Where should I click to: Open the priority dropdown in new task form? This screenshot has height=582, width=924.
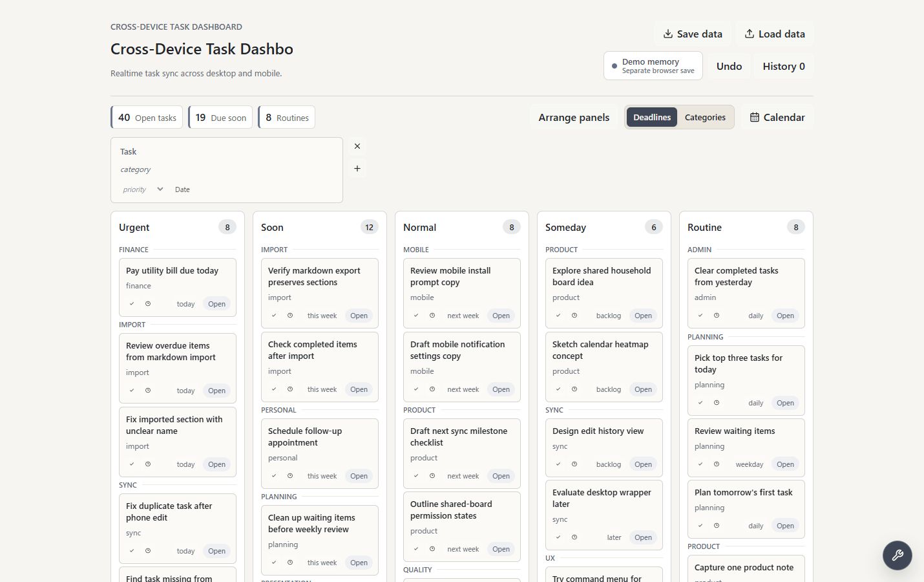click(x=143, y=189)
